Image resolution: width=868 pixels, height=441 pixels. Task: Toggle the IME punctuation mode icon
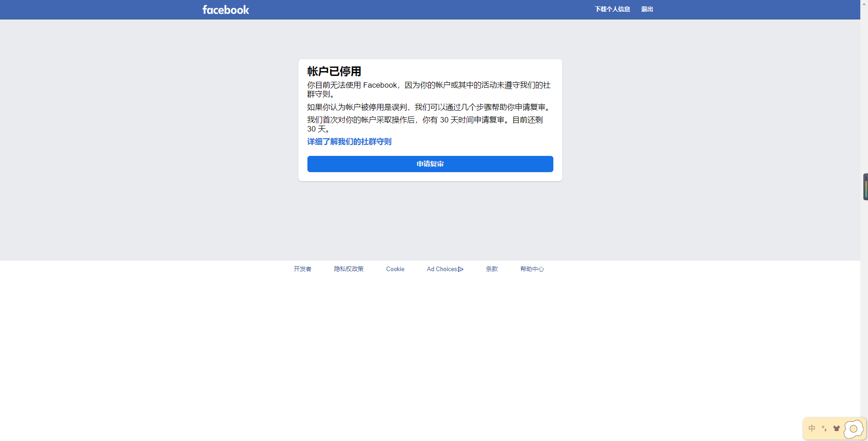tap(824, 428)
